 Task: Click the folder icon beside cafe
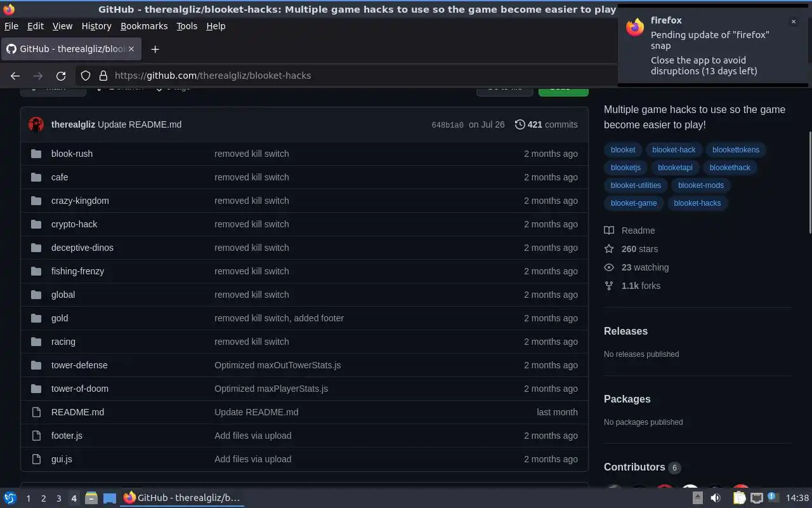point(36,177)
